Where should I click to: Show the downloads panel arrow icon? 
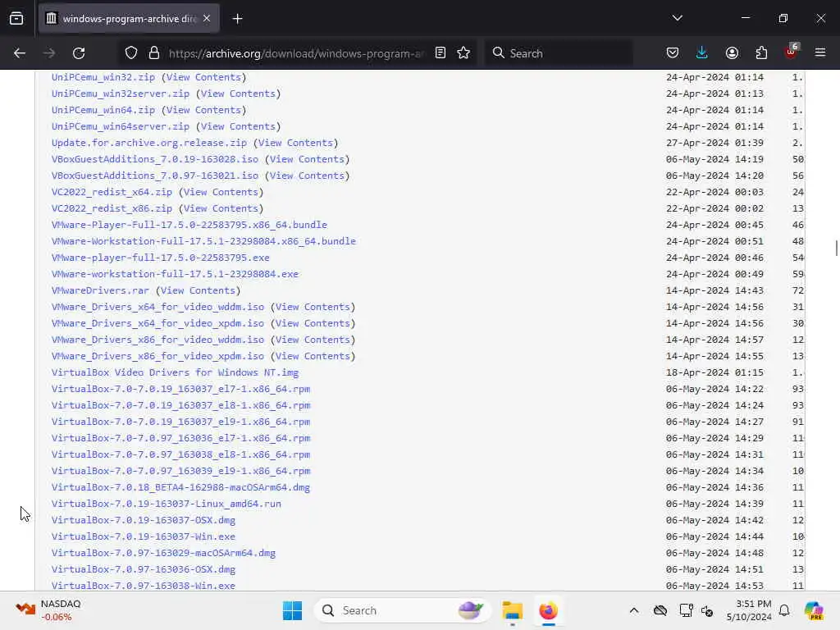coord(702,53)
